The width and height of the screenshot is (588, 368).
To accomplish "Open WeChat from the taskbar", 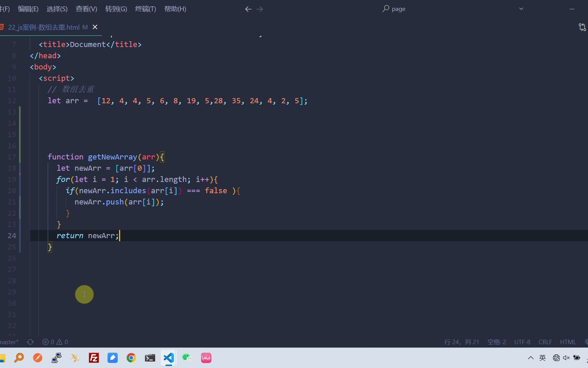I will coord(187,358).
